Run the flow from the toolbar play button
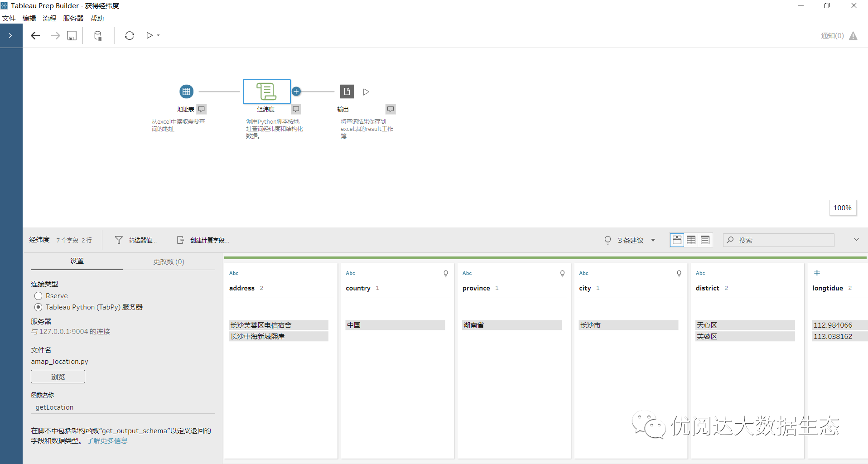The width and height of the screenshot is (868, 464). tap(149, 35)
